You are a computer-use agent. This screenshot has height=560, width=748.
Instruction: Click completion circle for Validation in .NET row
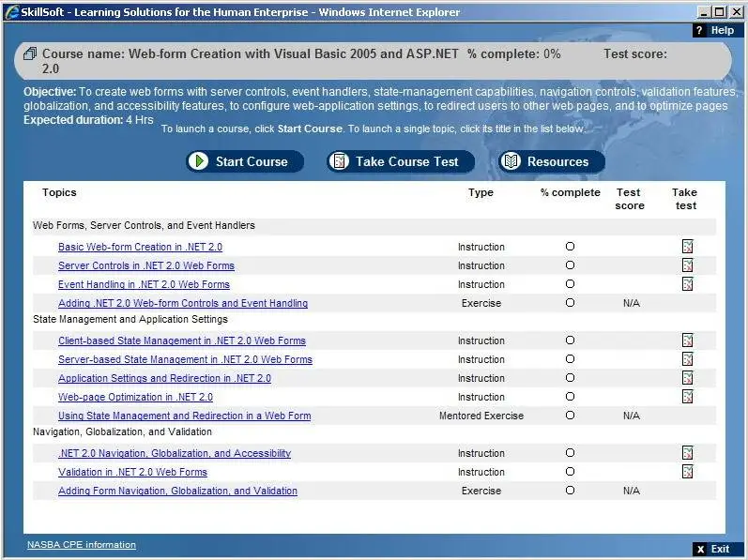[570, 471]
